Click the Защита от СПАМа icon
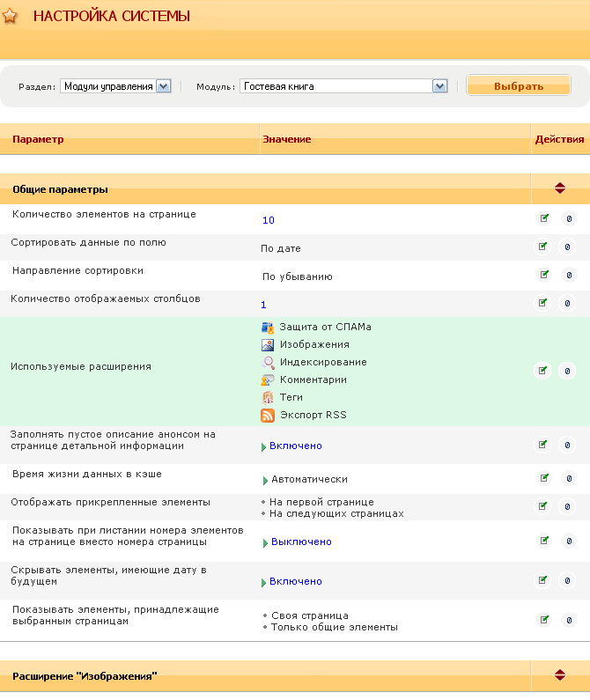This screenshot has height=700, width=590. [x=268, y=327]
